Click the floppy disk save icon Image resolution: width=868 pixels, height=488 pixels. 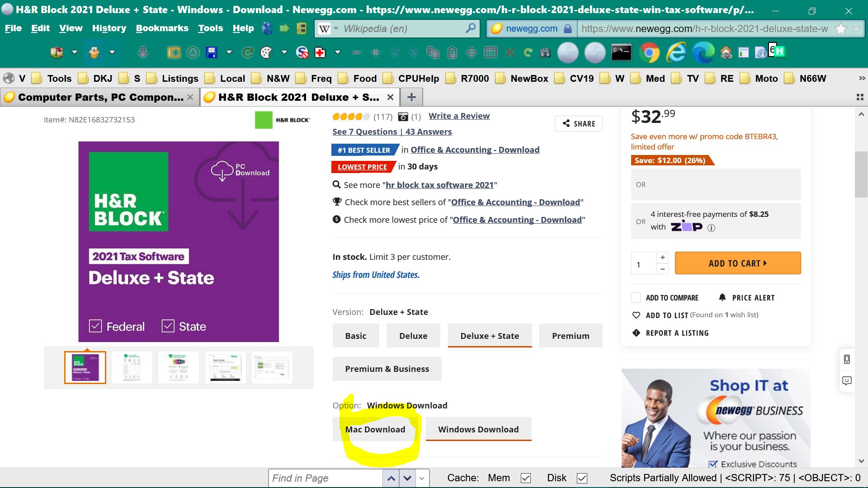coord(212,53)
